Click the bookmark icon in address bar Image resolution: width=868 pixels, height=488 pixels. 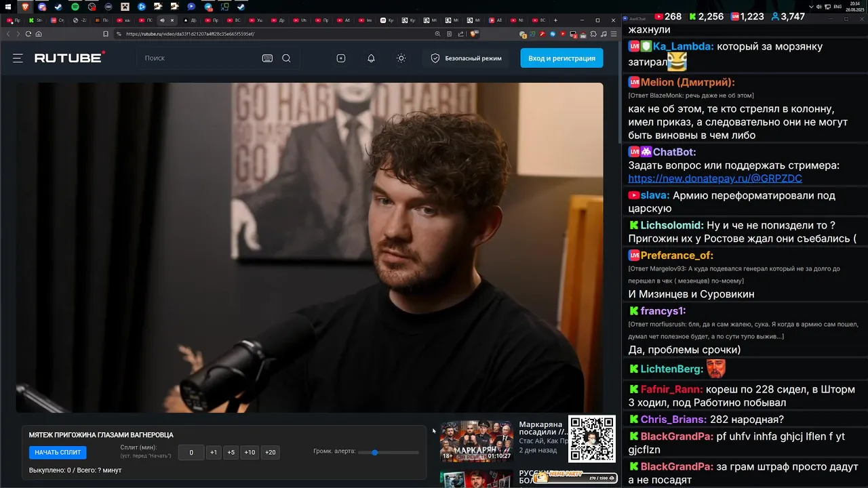[x=106, y=34]
